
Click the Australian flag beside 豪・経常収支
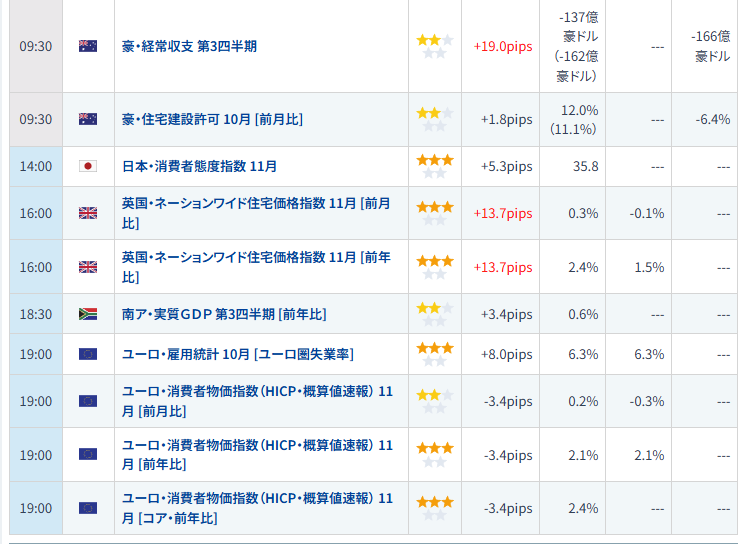point(88,46)
